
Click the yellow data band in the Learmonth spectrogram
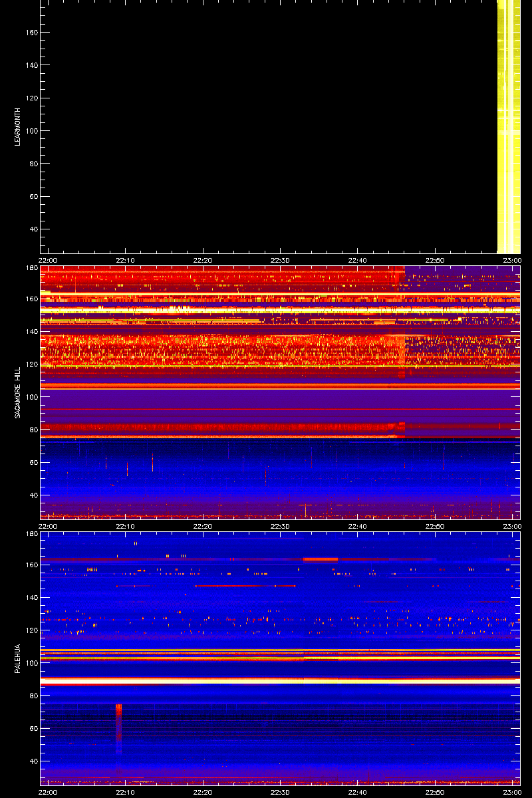tap(509, 126)
